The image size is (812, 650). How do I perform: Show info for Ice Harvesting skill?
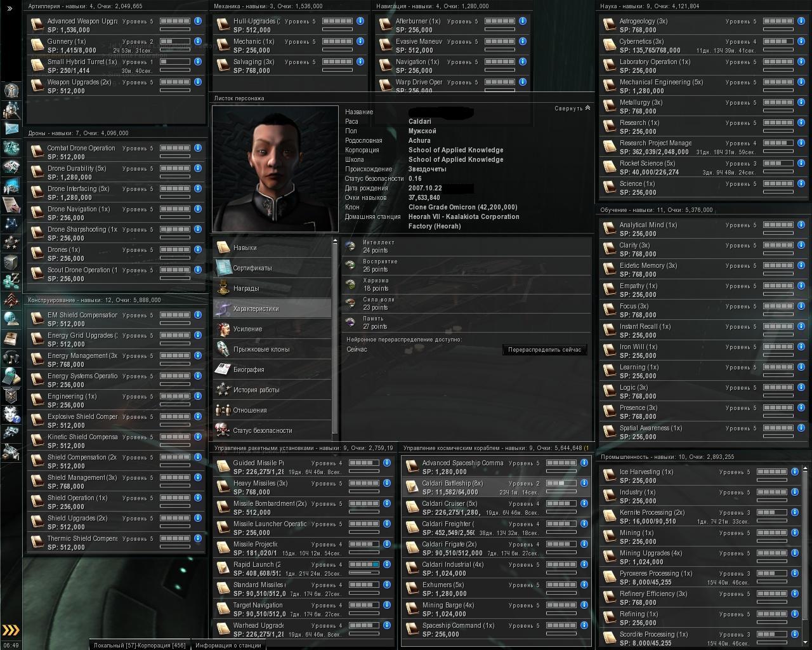coord(794,472)
